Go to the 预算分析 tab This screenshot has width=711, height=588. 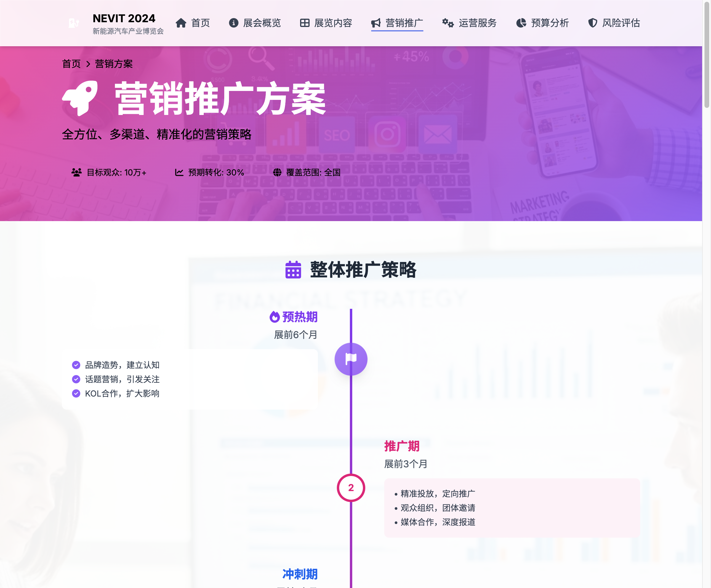pyautogui.click(x=550, y=23)
